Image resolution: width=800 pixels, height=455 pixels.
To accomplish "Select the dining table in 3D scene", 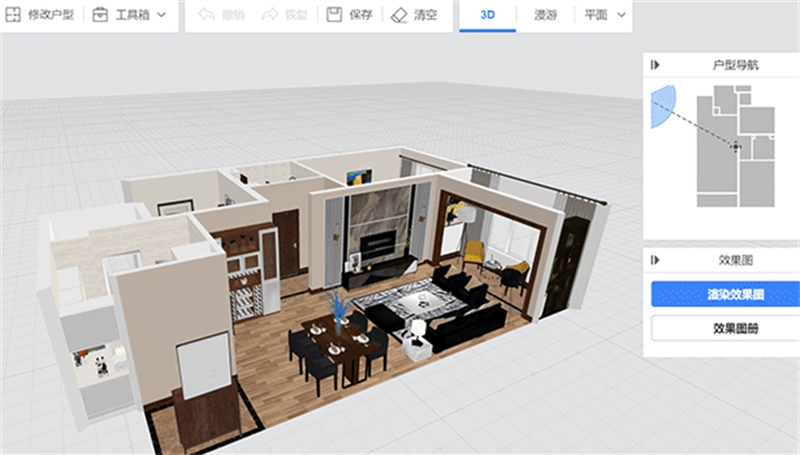I will [339, 345].
